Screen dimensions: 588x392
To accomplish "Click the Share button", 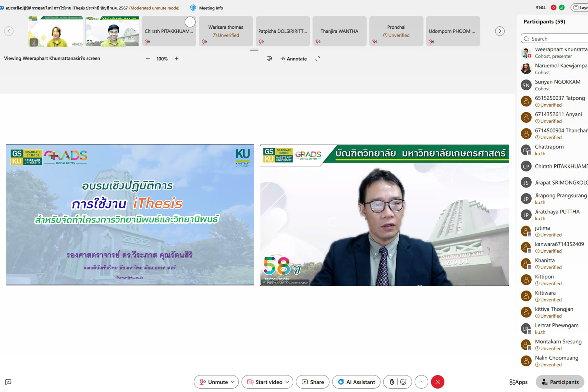I will [313, 382].
